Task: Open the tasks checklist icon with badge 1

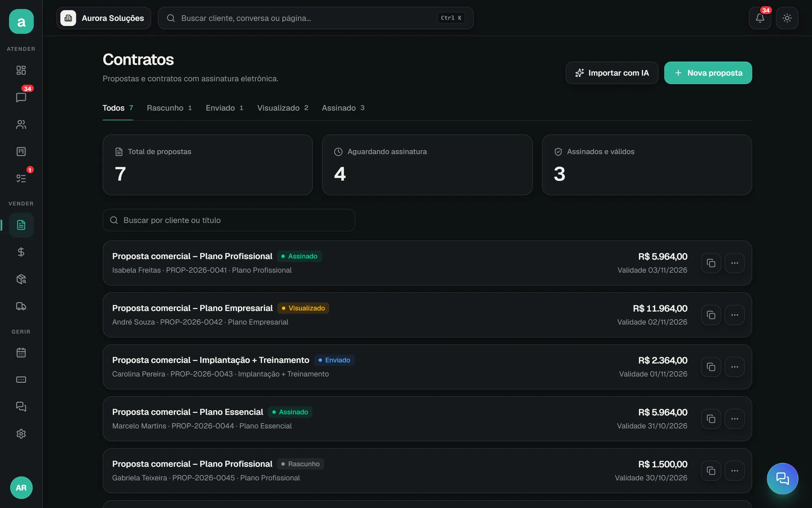Action: (x=21, y=178)
